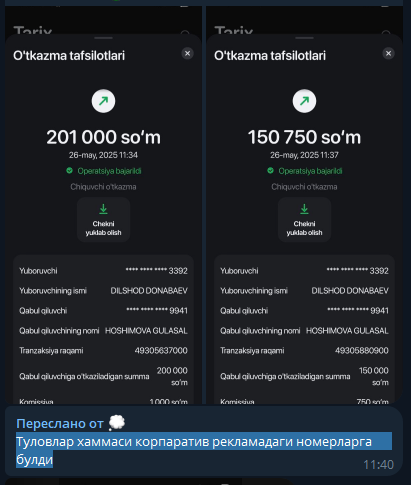Open the right screenshot thumbnail at 150 750 so'm
Image resolution: width=411 pixels, height=485 pixels.
(x=304, y=205)
